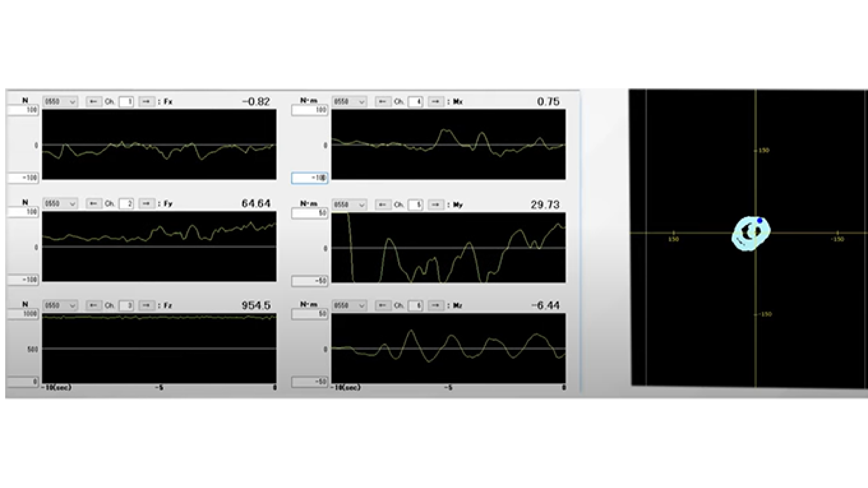Image resolution: width=868 pixels, height=488 pixels.
Task: Click the channel number field for Mx
Action: [x=415, y=101]
